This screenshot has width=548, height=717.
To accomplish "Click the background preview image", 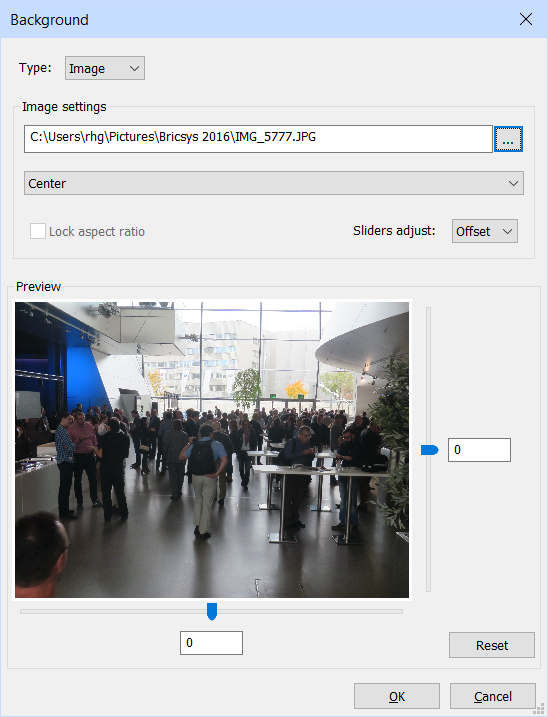I will [x=212, y=450].
